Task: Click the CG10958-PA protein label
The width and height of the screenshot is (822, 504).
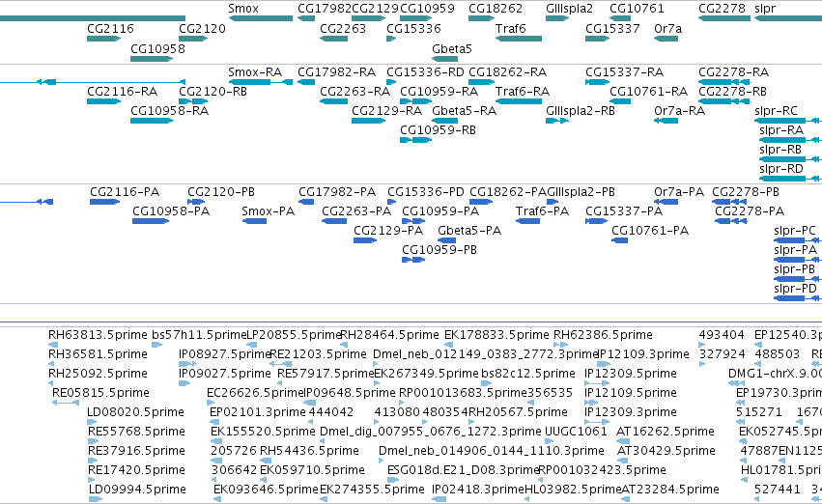Action: click(171, 211)
